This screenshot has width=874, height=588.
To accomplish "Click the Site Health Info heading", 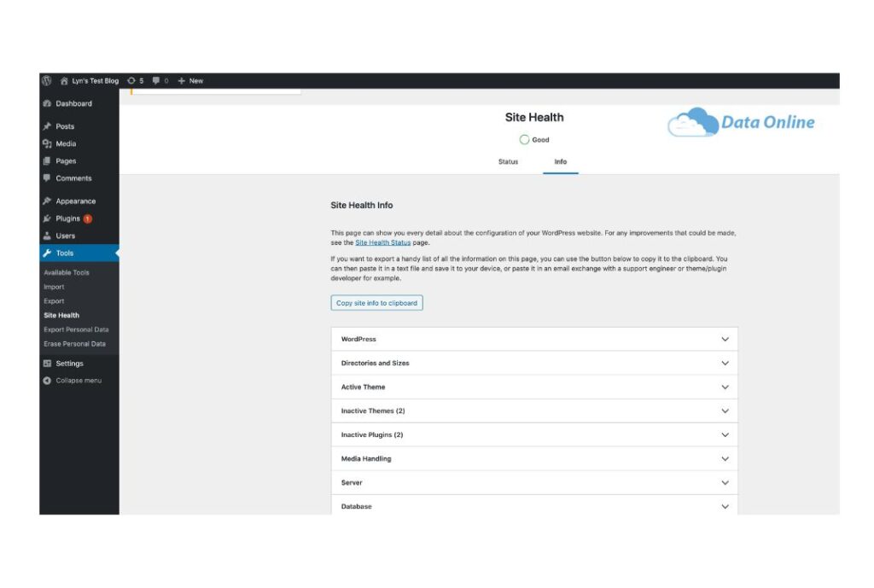I will tap(362, 205).
